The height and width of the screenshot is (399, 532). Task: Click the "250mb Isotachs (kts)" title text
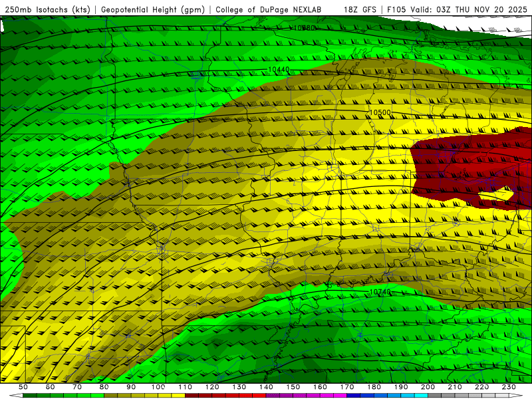click(47, 9)
